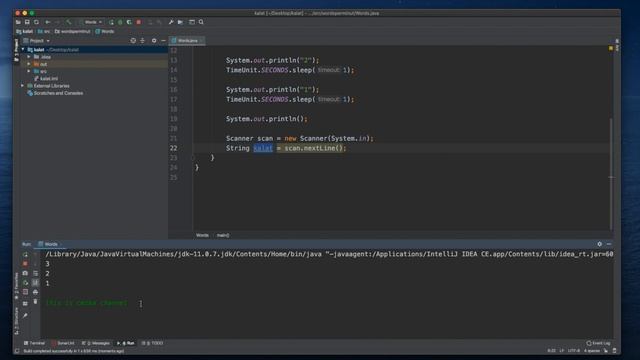The image size is (640, 360).
Task: Click the Back navigation arrow icon
Action: pyautogui.click(x=48, y=22)
